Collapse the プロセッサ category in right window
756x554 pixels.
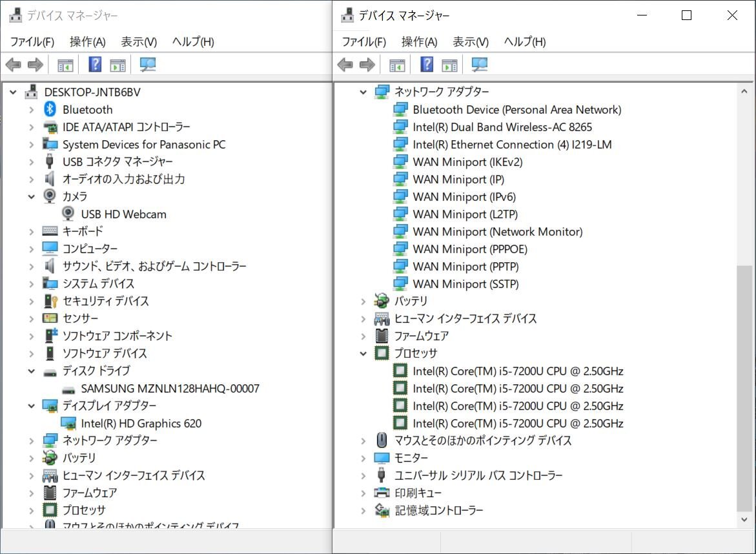(363, 353)
